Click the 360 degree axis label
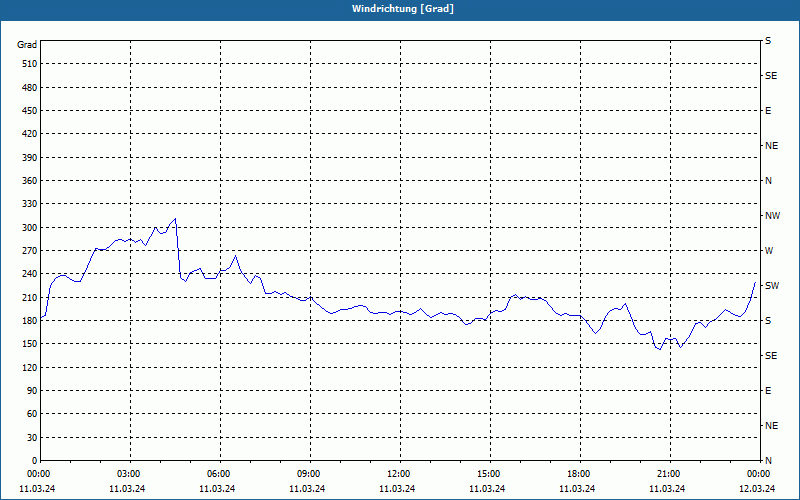800x500 pixels. (30, 181)
